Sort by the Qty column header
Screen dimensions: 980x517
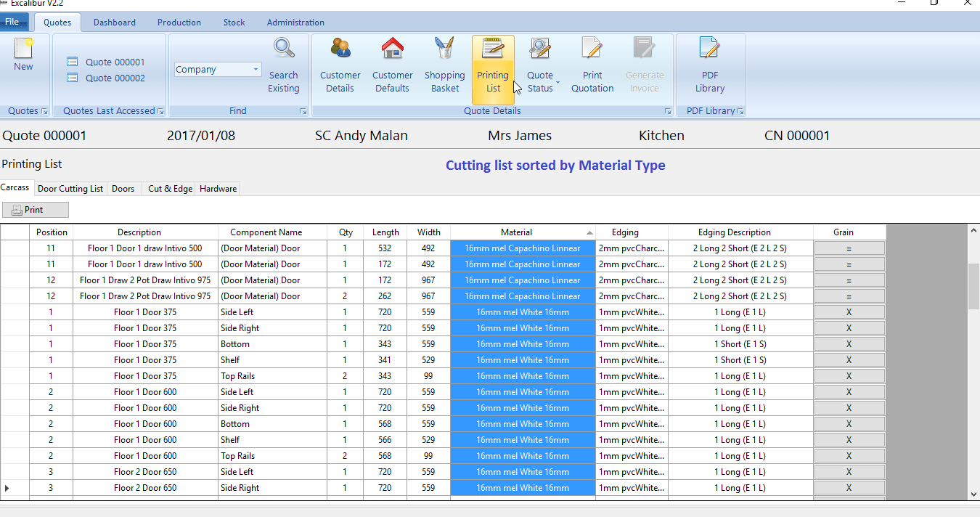tap(346, 232)
